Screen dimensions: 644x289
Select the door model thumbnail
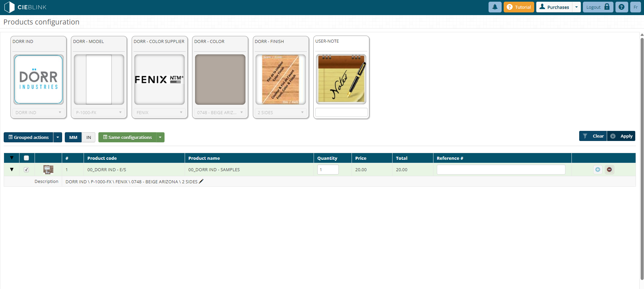point(99,80)
